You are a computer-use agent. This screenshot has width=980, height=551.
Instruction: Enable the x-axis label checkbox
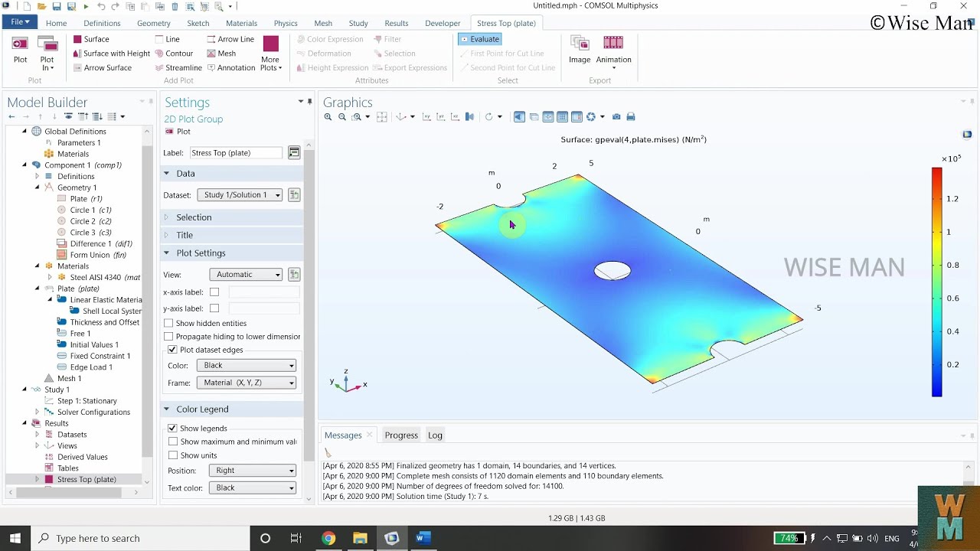coord(214,292)
